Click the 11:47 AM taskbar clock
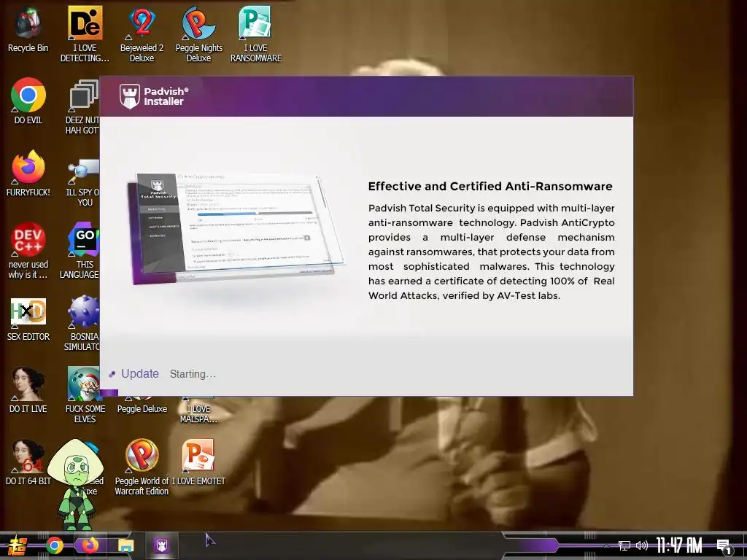Viewport: 747px width, 560px height. [679, 545]
